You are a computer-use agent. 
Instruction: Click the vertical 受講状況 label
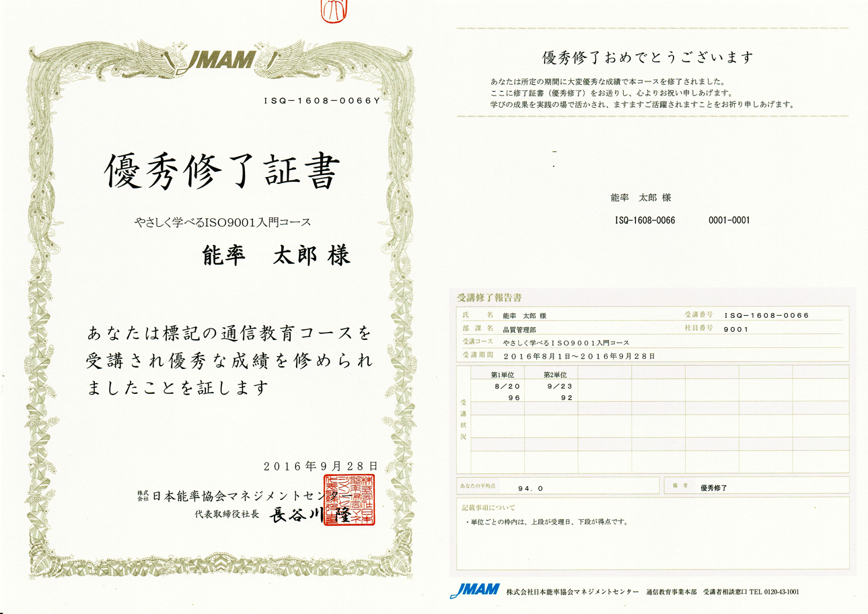click(x=463, y=420)
